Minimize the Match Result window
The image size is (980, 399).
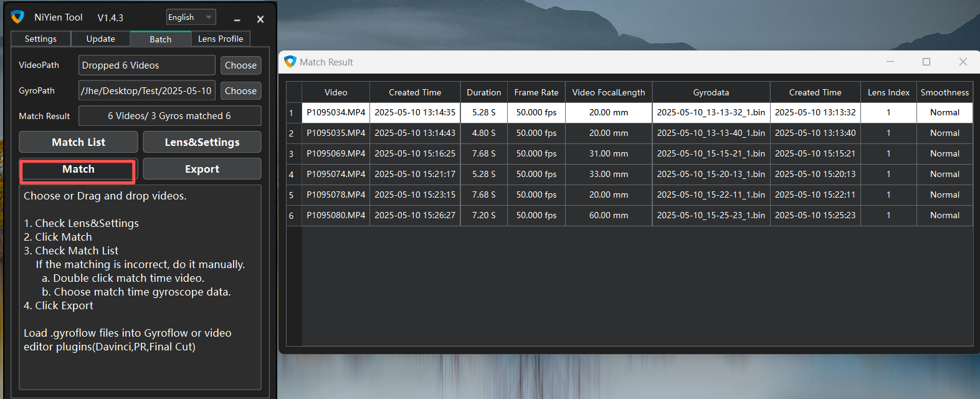[x=890, y=62]
